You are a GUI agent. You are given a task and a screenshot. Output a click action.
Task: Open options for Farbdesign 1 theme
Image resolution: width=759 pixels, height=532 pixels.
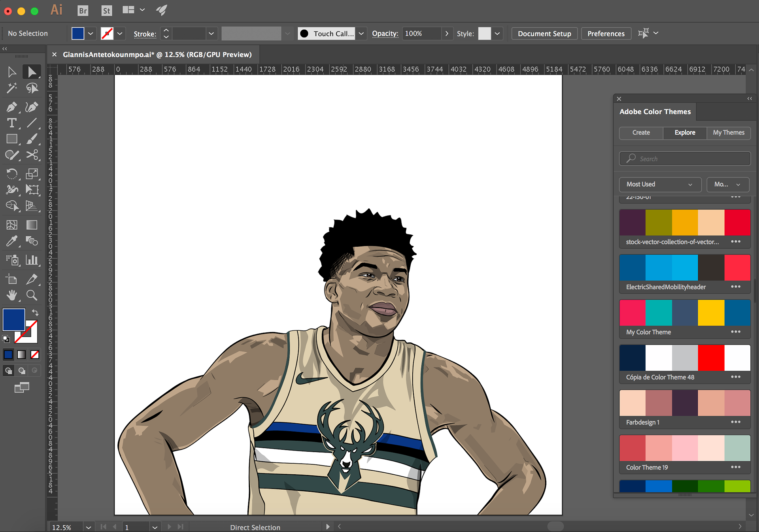point(735,422)
